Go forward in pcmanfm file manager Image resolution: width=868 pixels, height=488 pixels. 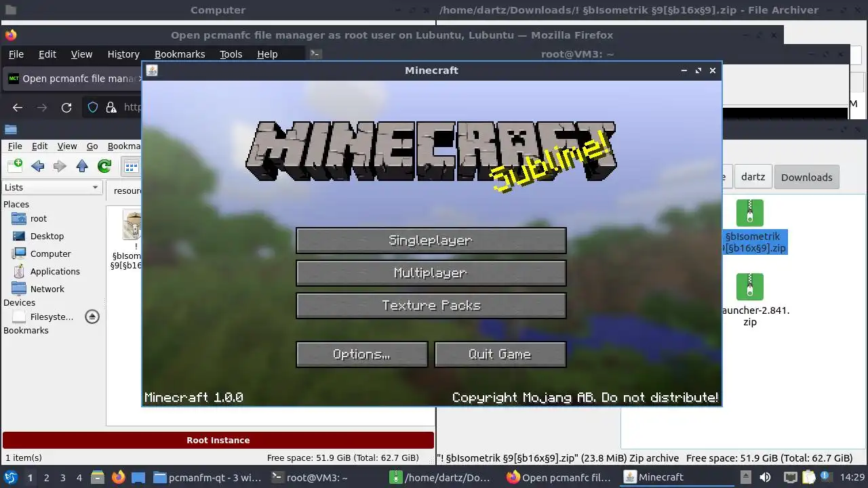click(x=60, y=166)
